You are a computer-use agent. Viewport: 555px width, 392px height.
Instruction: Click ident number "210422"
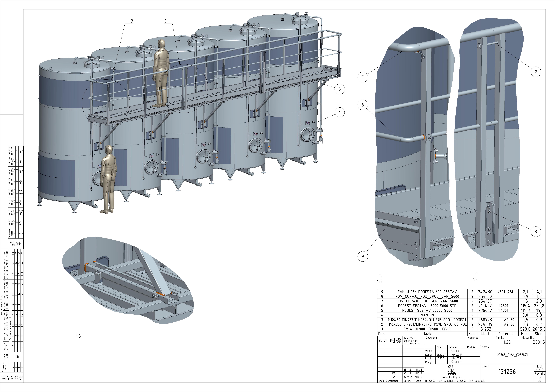(485, 306)
